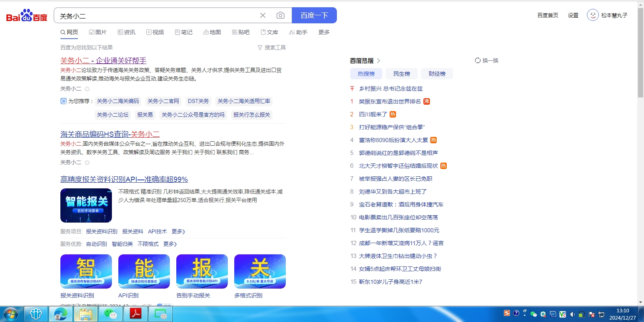The height and width of the screenshot is (322, 644).
Task: Open File Explorer from taskbar
Action: coord(86,314)
